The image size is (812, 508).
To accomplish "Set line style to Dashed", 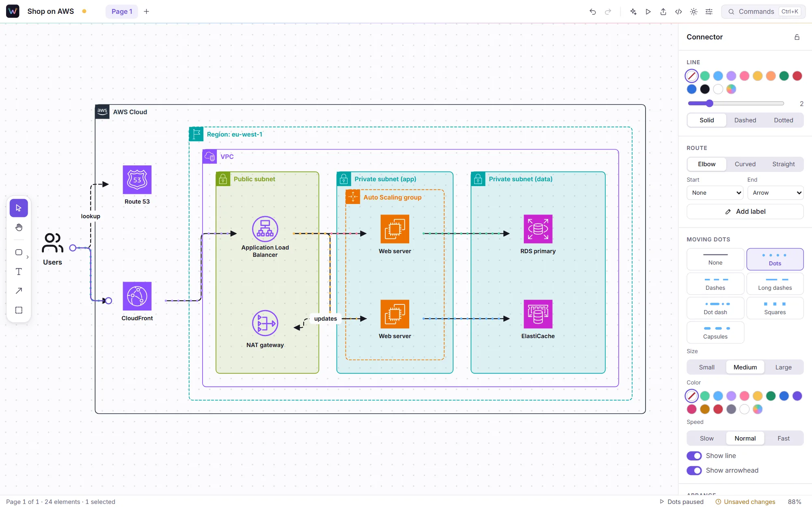I will click(745, 120).
